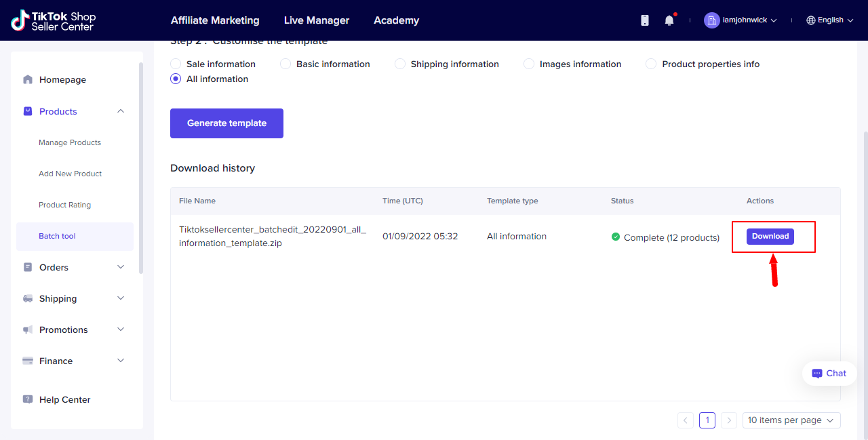The height and width of the screenshot is (440, 868).
Task: Click the Generate template button
Action: 226,123
